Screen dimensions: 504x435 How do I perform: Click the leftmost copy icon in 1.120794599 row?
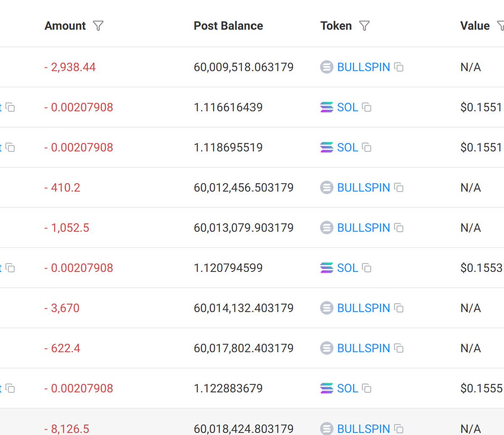point(10,268)
